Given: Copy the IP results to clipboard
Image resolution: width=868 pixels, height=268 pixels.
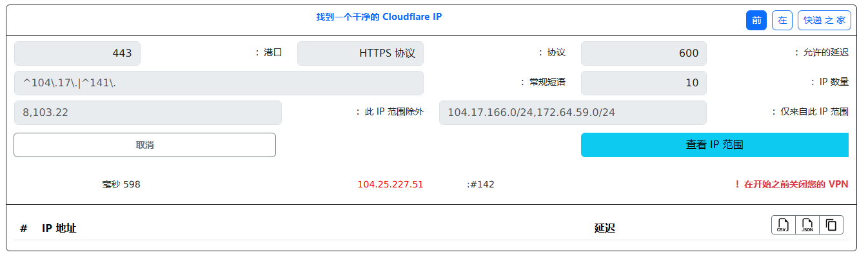Looking at the screenshot, I should (831, 225).
